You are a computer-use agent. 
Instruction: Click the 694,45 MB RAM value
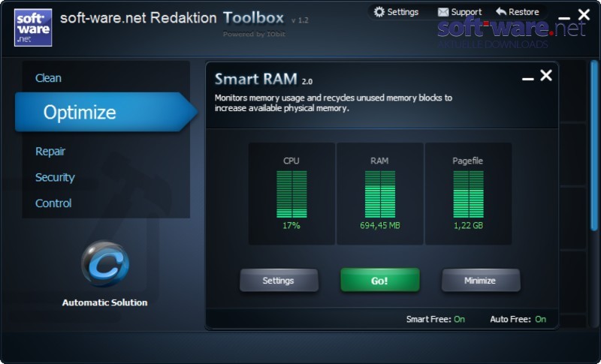[x=380, y=225]
